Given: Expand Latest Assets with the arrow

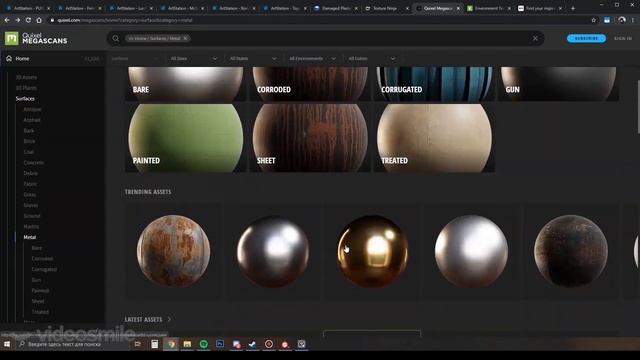Looking at the screenshot, I should 169,319.
